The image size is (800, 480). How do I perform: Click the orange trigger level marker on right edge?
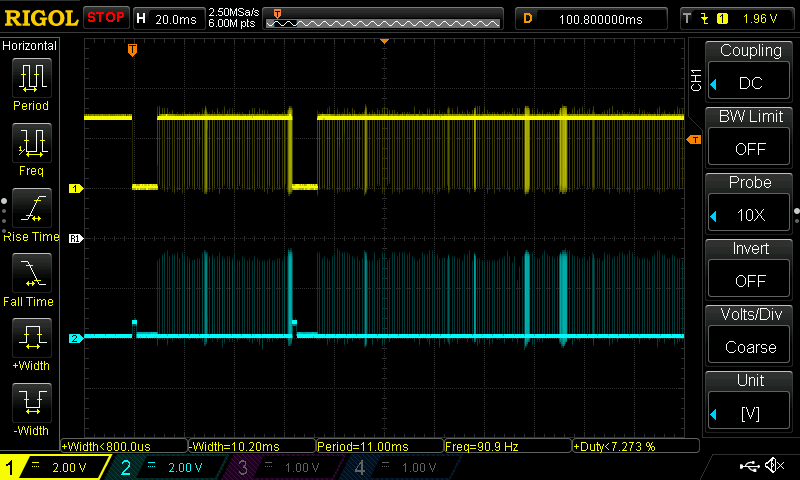coord(693,139)
